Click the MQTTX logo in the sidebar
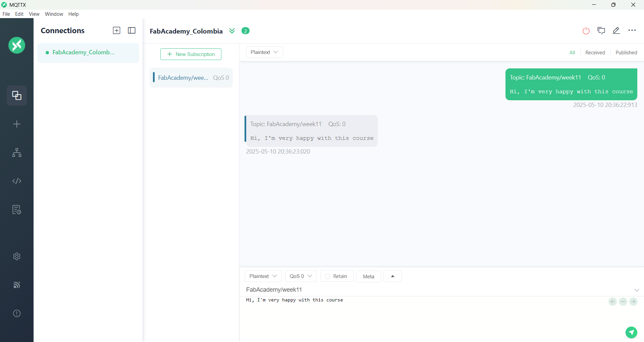The width and height of the screenshot is (644, 342). click(x=17, y=45)
